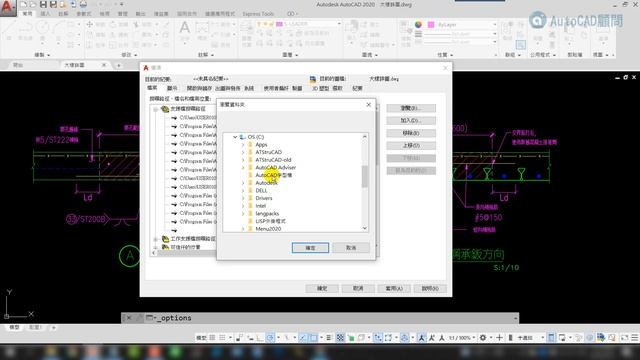Toggle object snap tracking in the status bar
This screenshot has width=640, height=360.
click(x=302, y=338)
